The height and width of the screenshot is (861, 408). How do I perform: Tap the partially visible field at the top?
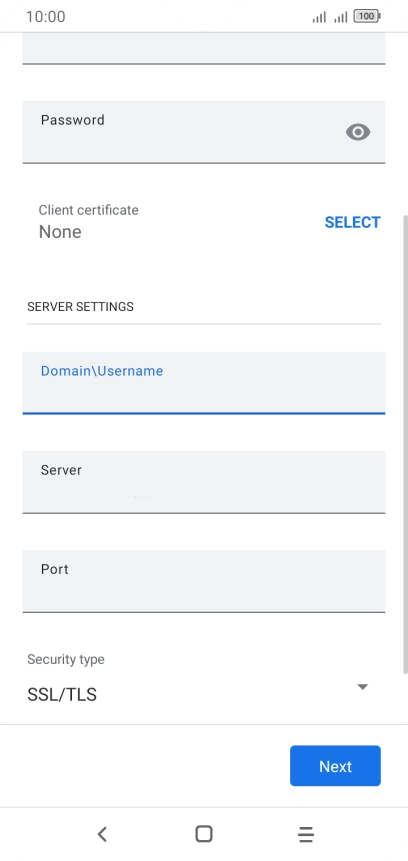click(x=204, y=49)
